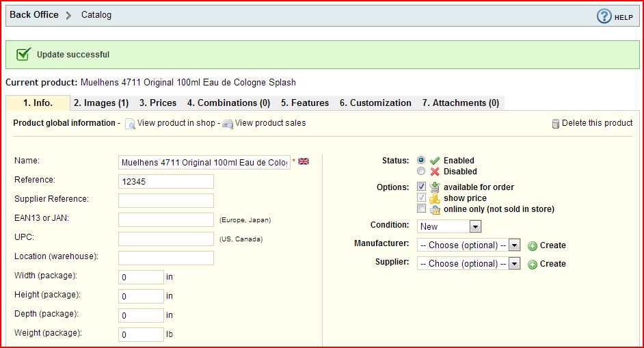
Task: Toggle the show price checkbox
Action: point(421,197)
